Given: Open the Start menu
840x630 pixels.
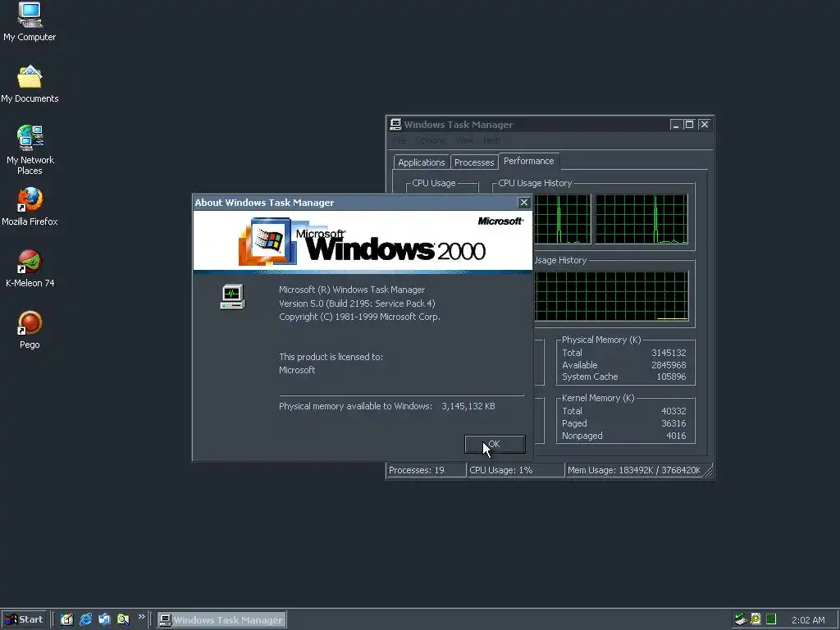Looking at the screenshot, I should click(24, 619).
